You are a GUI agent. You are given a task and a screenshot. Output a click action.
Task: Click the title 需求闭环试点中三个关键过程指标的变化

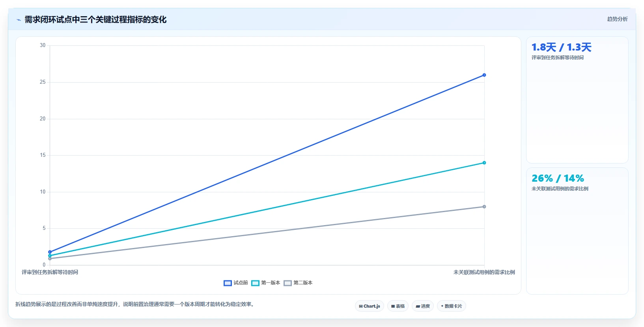tap(95, 20)
